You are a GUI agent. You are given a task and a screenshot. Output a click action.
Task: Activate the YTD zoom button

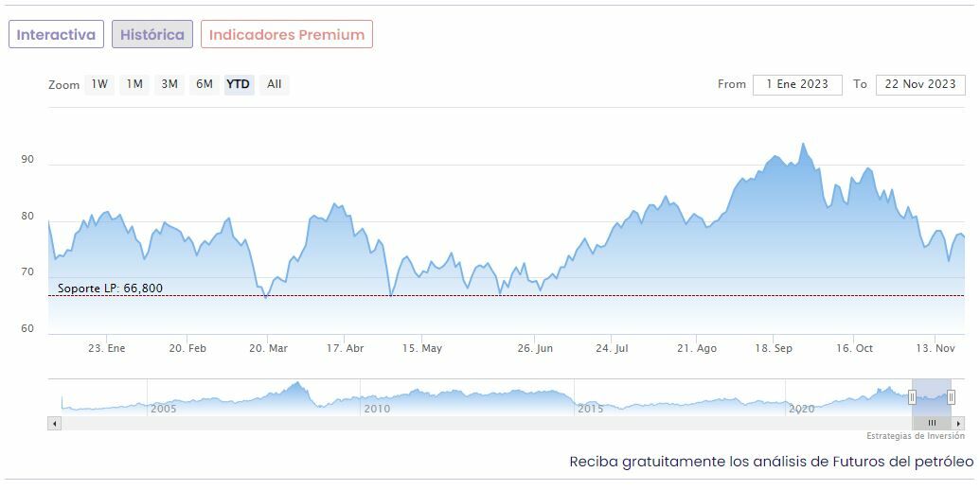click(239, 84)
